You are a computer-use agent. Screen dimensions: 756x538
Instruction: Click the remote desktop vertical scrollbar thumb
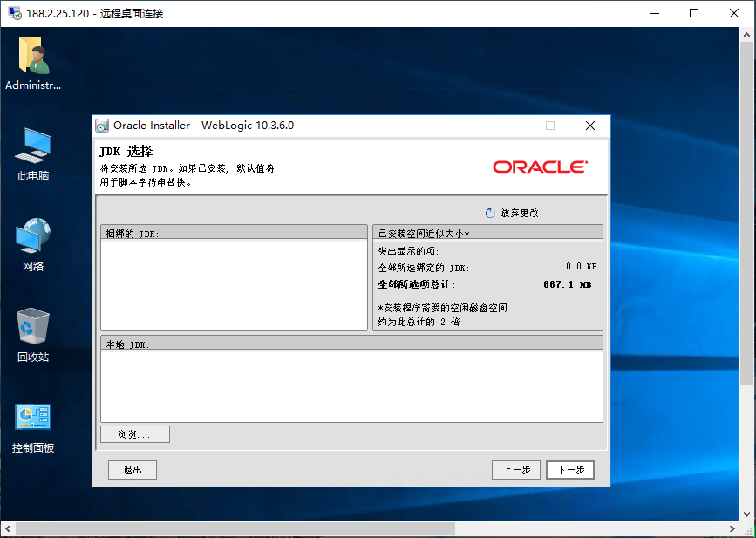click(746, 215)
